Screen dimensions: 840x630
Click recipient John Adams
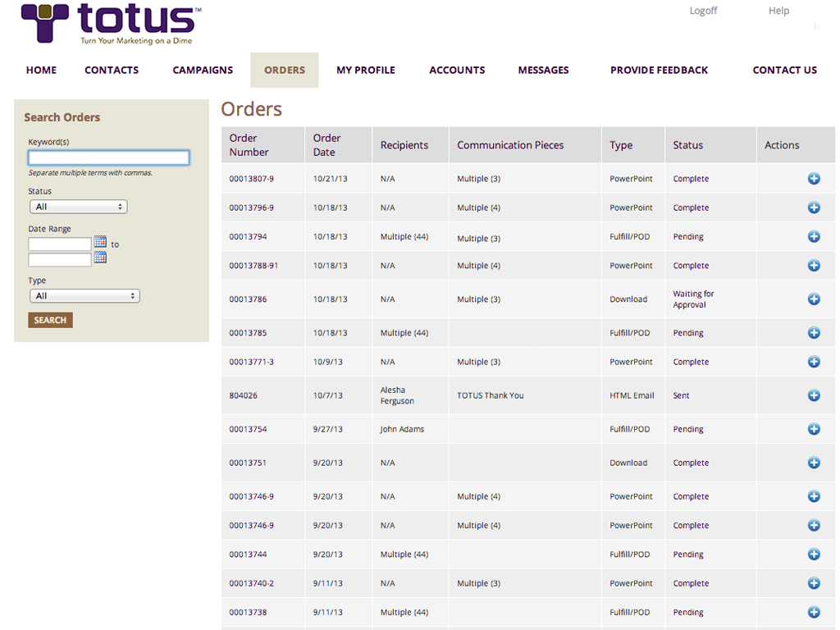(x=402, y=429)
